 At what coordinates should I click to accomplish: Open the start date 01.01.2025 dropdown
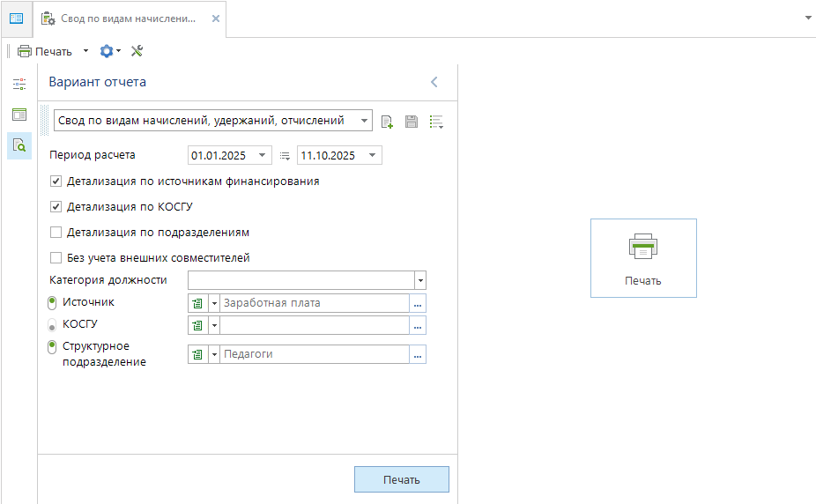(262, 156)
